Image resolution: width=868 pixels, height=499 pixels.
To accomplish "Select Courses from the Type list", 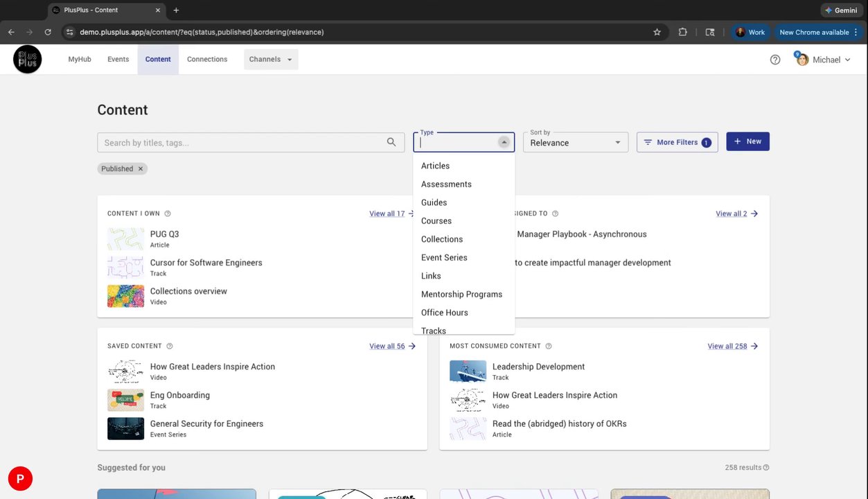I will (436, 221).
